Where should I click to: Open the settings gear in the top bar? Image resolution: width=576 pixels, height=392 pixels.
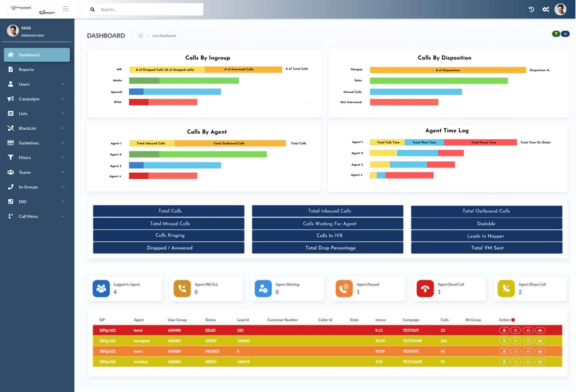coord(546,9)
